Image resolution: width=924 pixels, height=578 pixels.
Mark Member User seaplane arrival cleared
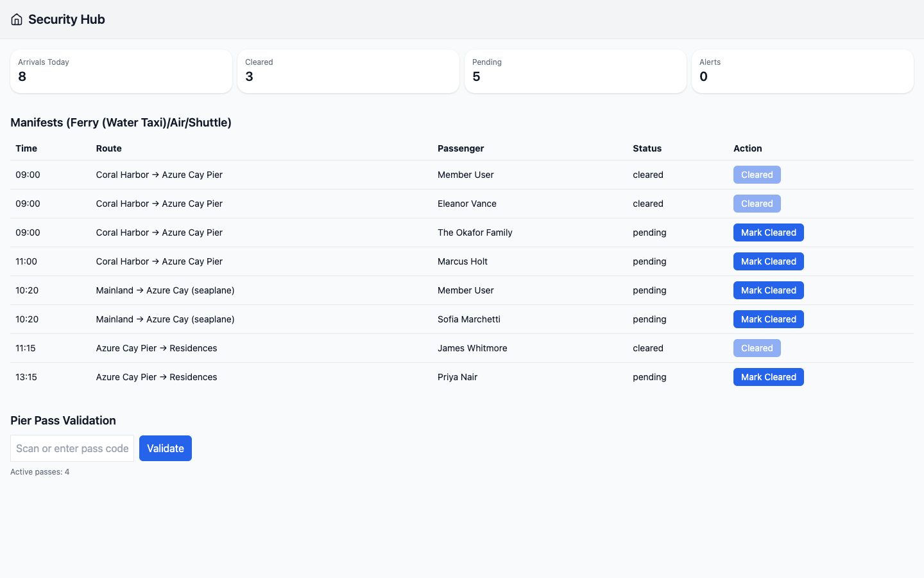click(769, 290)
